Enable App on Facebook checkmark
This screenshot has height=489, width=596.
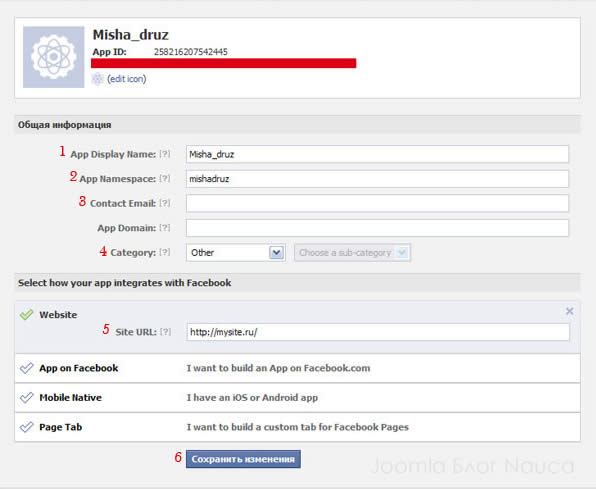point(27,368)
